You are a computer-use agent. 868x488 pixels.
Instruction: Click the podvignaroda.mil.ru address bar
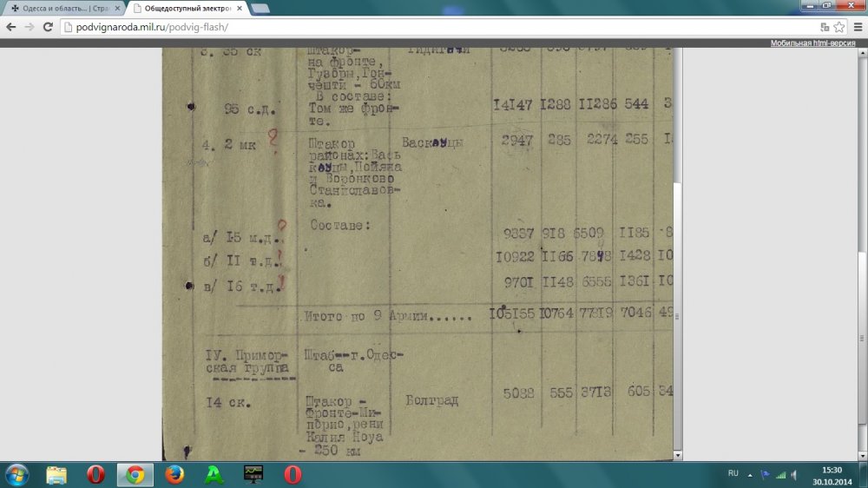pyautogui.click(x=437, y=27)
